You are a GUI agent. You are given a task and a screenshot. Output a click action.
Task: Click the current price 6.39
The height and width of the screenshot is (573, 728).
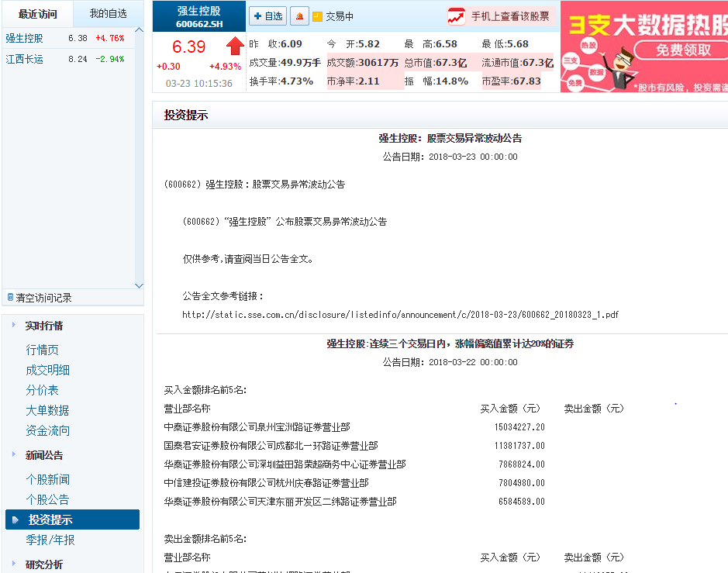188,47
